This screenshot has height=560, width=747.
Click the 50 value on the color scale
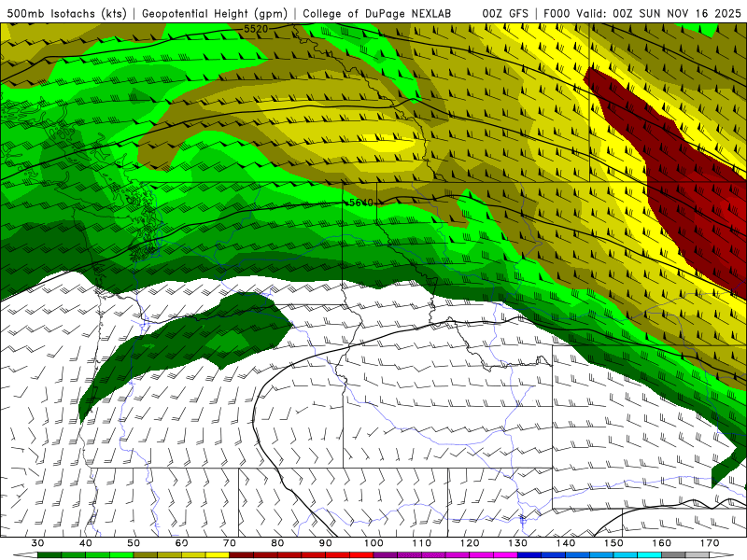(134, 543)
